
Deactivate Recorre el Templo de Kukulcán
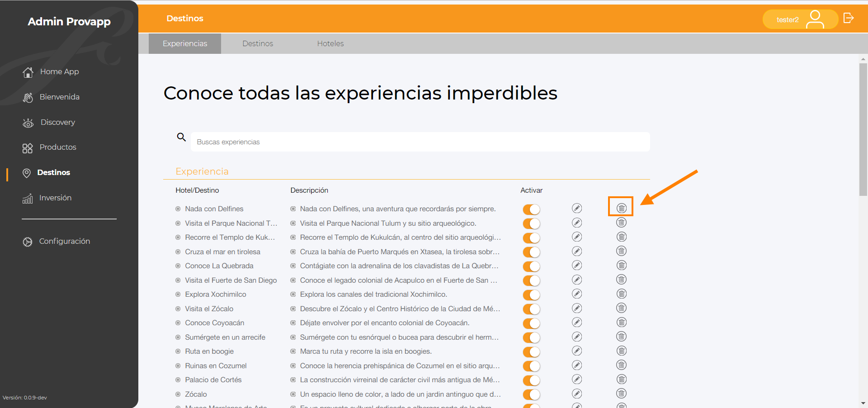coord(532,238)
